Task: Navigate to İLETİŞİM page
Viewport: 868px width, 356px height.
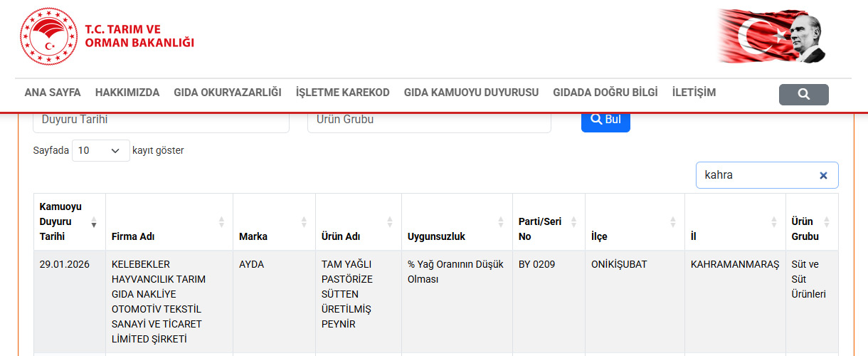Action: (694, 93)
